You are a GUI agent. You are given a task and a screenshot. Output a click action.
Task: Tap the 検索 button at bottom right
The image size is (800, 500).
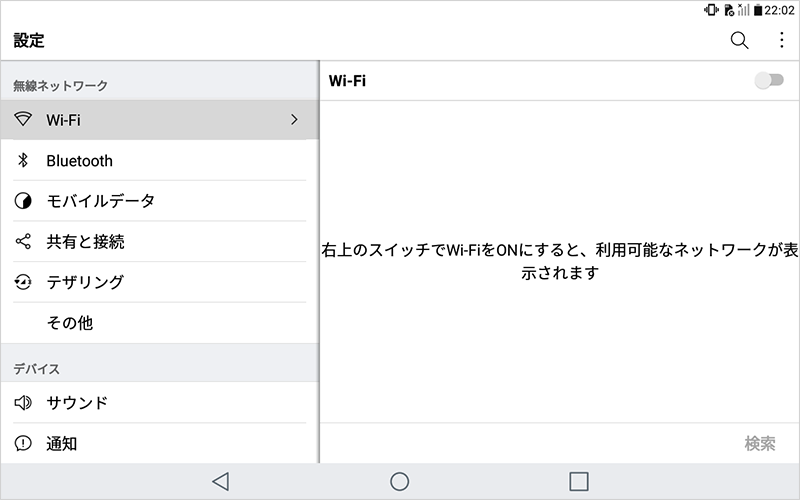(760, 443)
